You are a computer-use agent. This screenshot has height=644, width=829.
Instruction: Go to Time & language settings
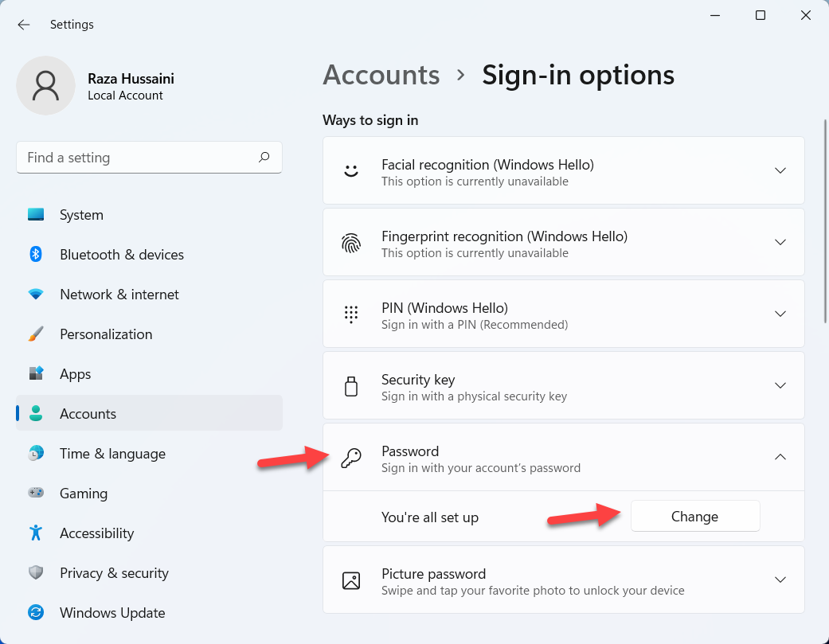(112, 454)
